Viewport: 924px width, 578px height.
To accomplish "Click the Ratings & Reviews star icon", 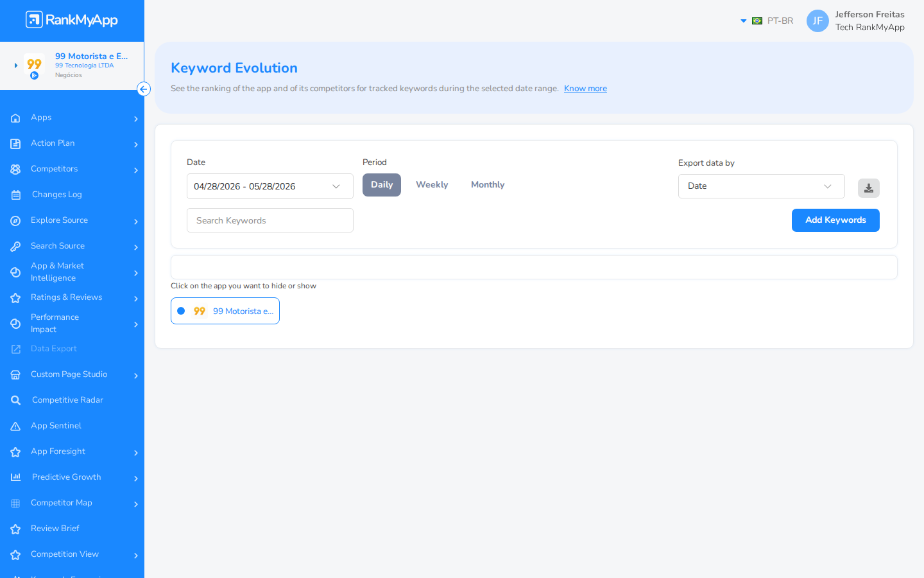I will click(15, 298).
